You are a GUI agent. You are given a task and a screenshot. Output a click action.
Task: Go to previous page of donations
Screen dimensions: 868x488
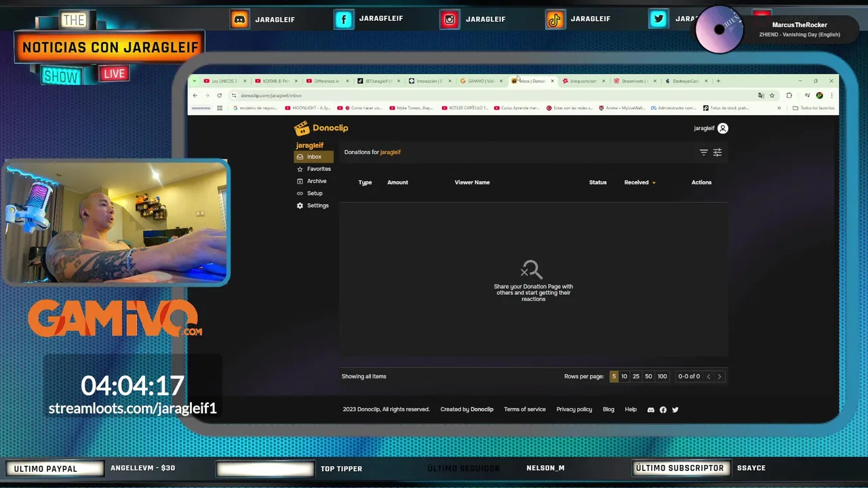pyautogui.click(x=709, y=376)
